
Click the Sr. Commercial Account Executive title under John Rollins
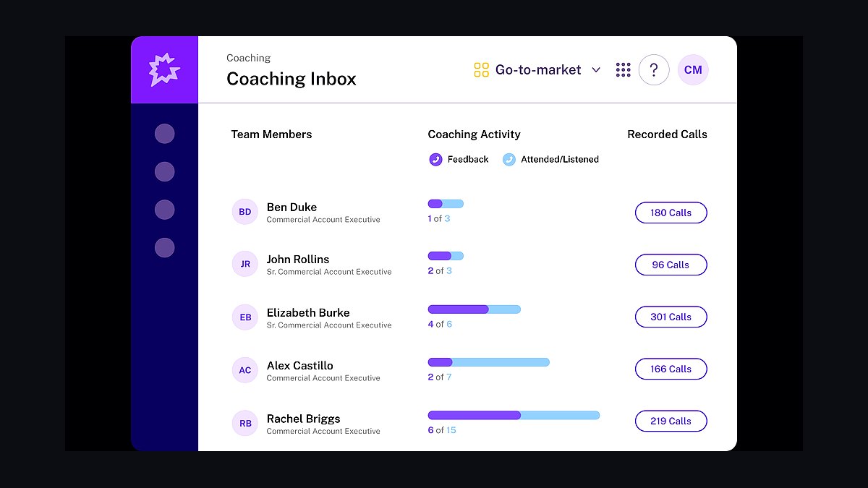click(329, 272)
